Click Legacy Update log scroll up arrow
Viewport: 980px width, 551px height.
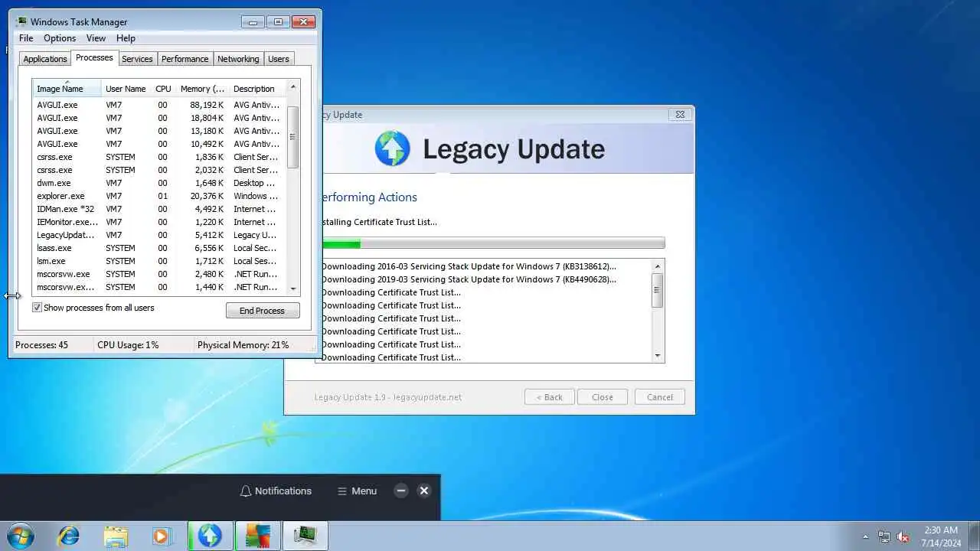point(657,266)
